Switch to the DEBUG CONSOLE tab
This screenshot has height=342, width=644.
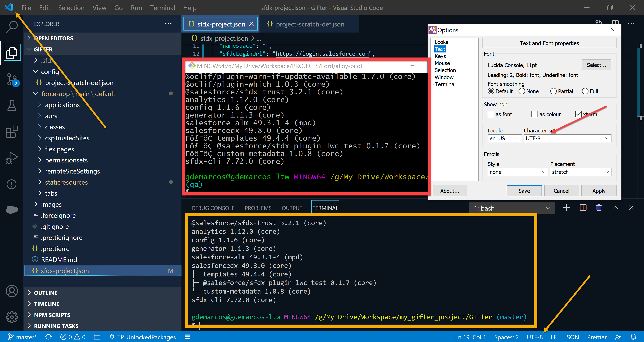click(x=213, y=208)
